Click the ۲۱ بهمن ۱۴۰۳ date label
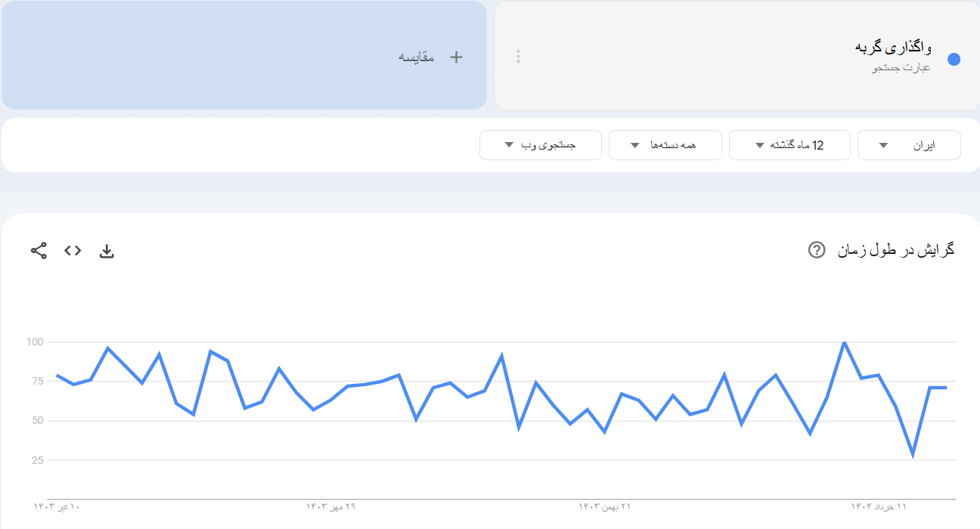 point(604,506)
